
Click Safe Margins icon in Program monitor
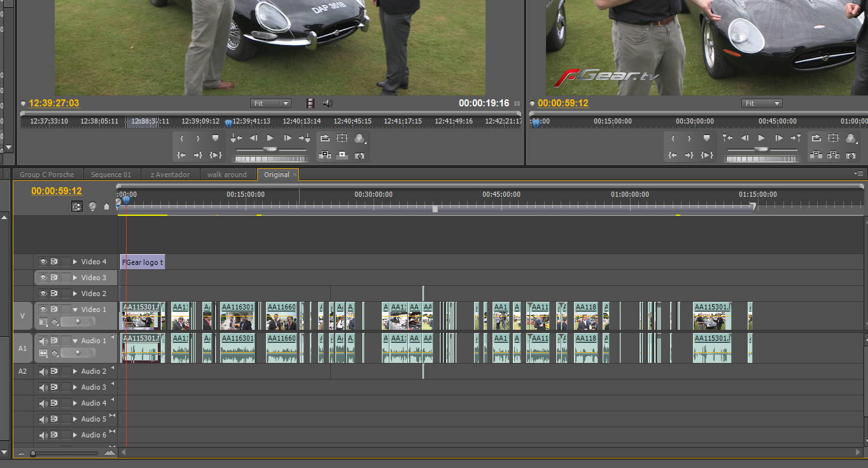pos(834,138)
